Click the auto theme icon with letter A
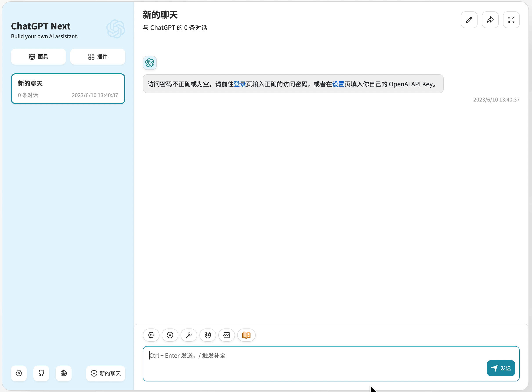Viewport: 532px width, 392px height. 170,335
